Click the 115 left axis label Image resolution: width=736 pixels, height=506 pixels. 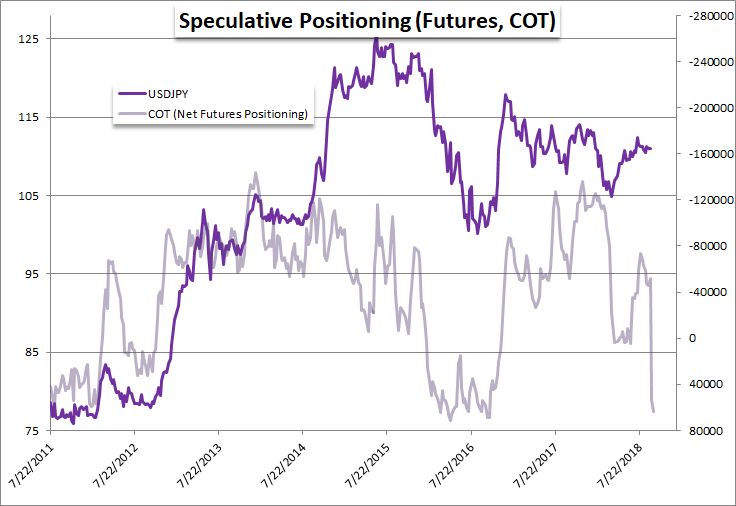tap(28, 117)
